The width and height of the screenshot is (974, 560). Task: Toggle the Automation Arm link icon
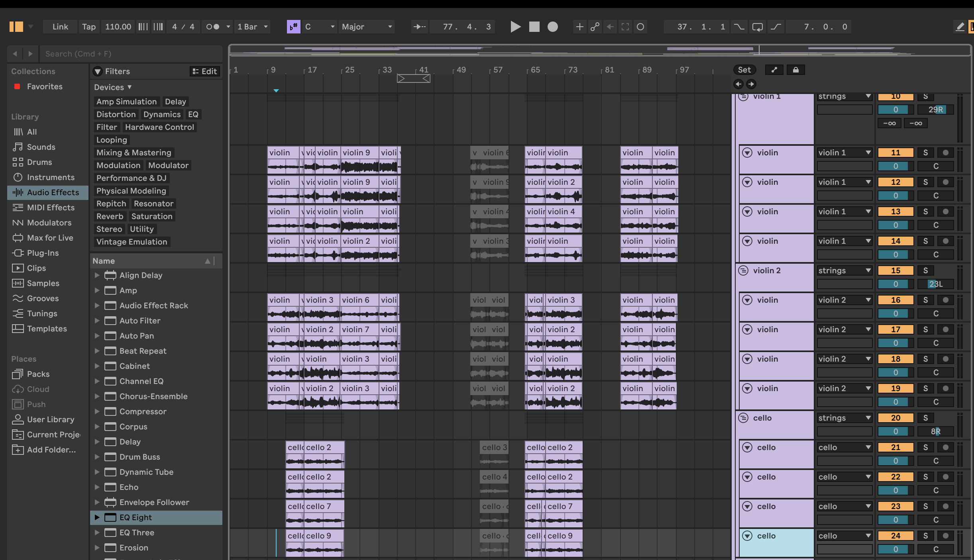pos(595,27)
